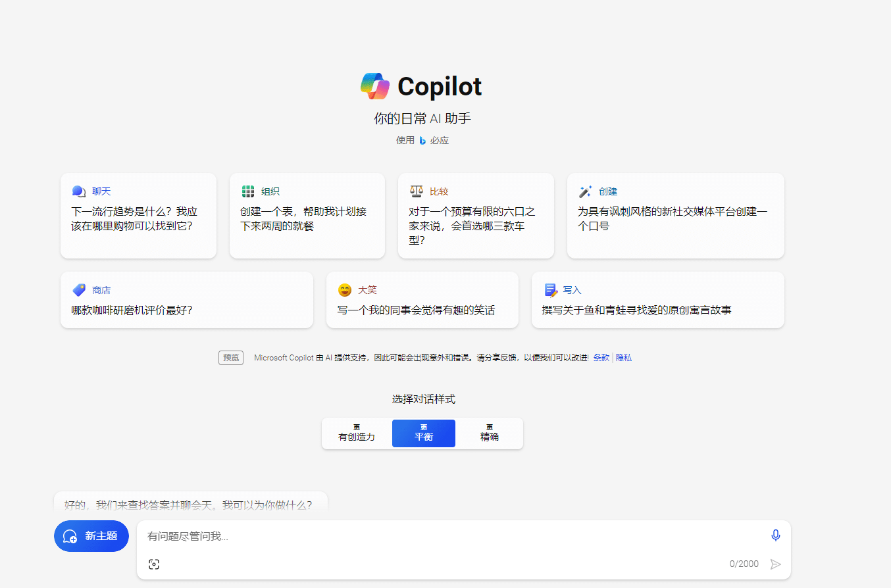891x588 pixels.
Task: Click the price tag icon on 商店 card
Action: [x=79, y=290]
